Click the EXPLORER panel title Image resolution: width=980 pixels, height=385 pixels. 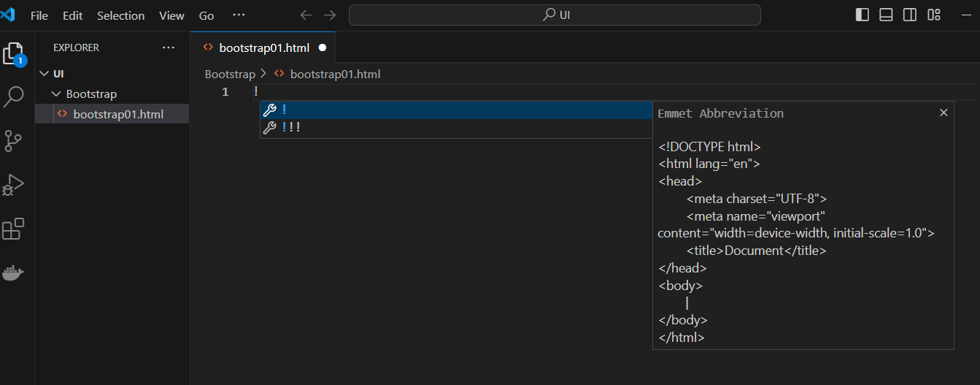click(x=76, y=47)
